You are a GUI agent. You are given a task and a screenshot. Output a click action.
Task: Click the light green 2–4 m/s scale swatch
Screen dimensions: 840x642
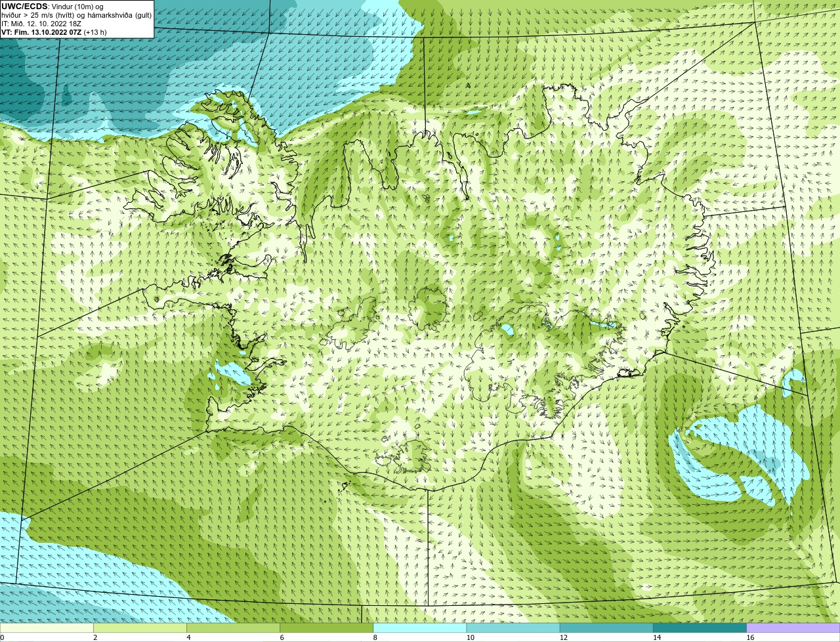tap(140, 628)
